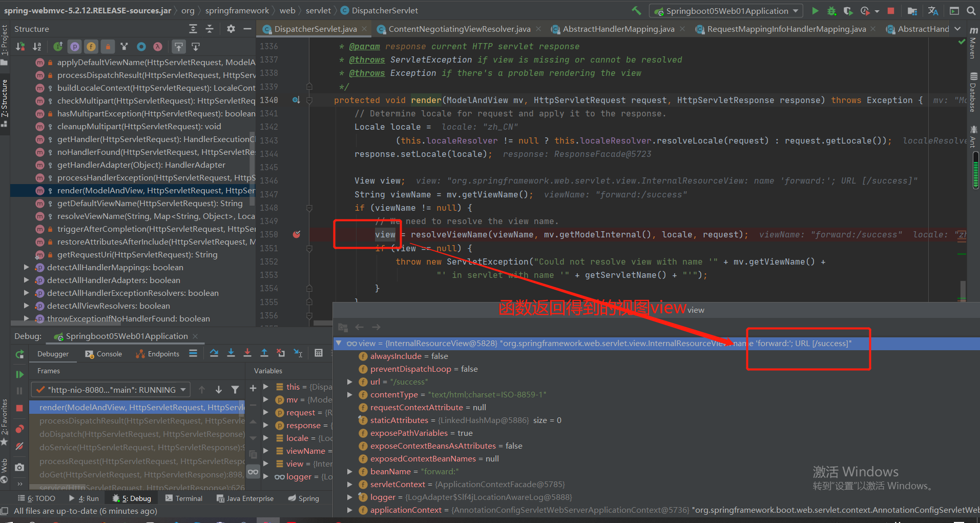Screen dimensions: 980x523
Task: Expand all in Structure panel
Action: pos(193,29)
